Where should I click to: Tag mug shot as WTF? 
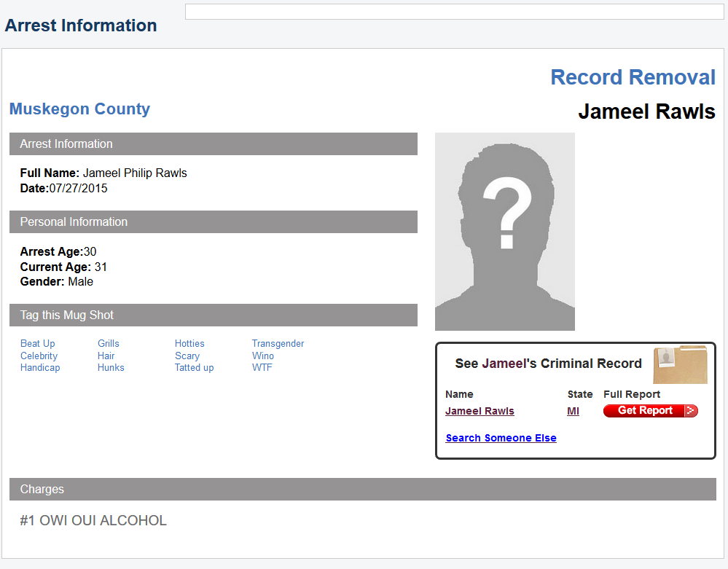262,368
